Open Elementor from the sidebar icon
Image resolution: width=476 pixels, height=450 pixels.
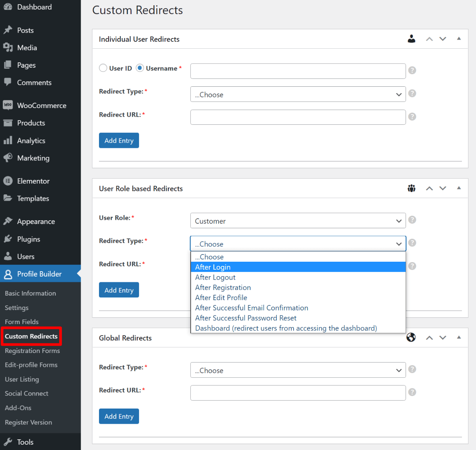coord(8,181)
